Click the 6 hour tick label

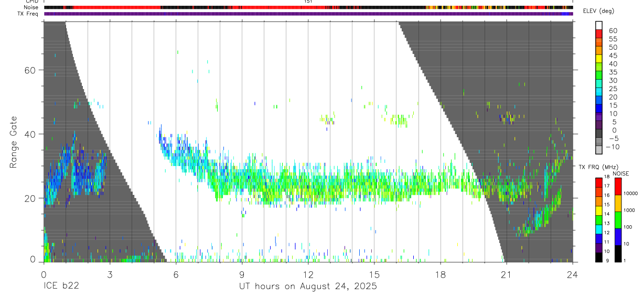point(176,274)
